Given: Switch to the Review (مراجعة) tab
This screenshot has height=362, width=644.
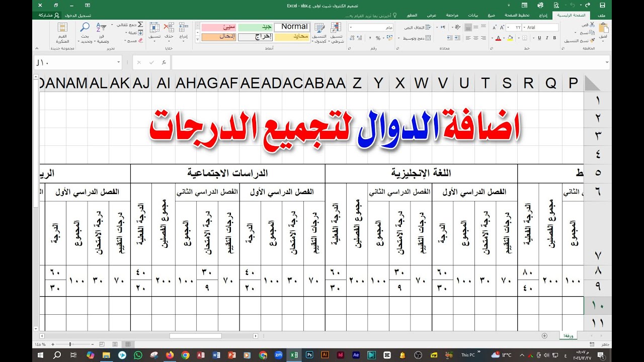Looking at the screenshot, I should click(452, 16).
